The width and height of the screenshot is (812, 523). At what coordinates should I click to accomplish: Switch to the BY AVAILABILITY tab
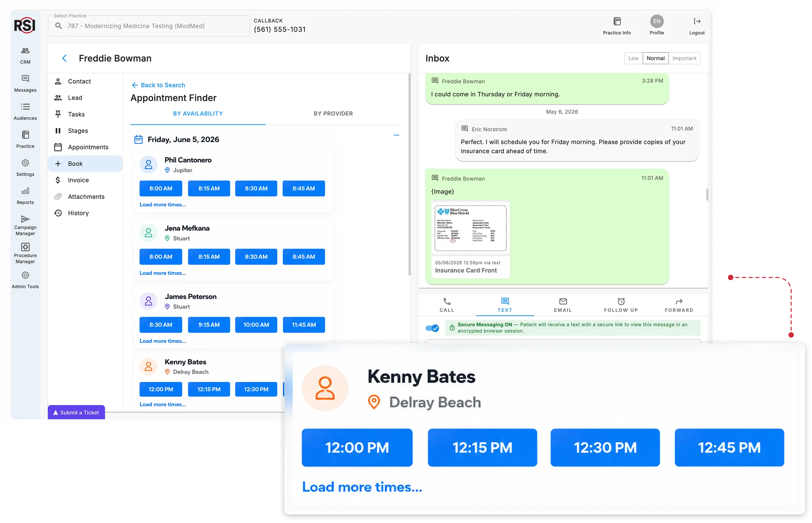(x=198, y=114)
